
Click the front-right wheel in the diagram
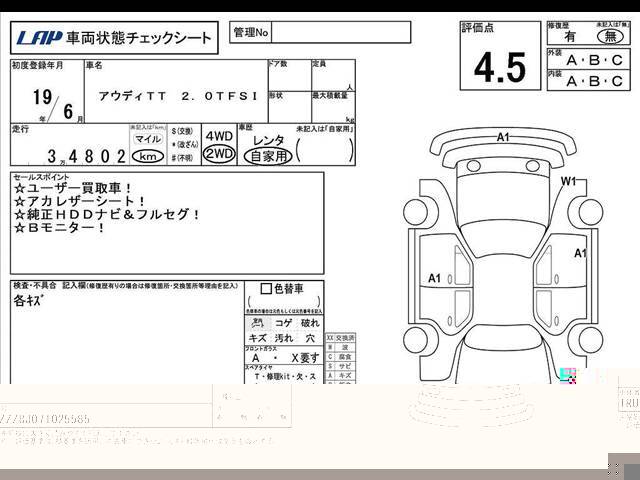click(x=591, y=212)
